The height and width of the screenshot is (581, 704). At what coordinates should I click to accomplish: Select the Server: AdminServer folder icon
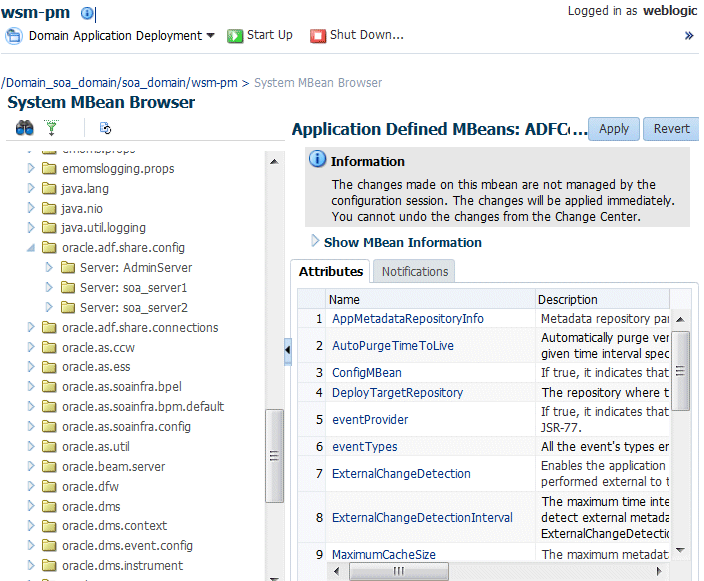(68, 268)
